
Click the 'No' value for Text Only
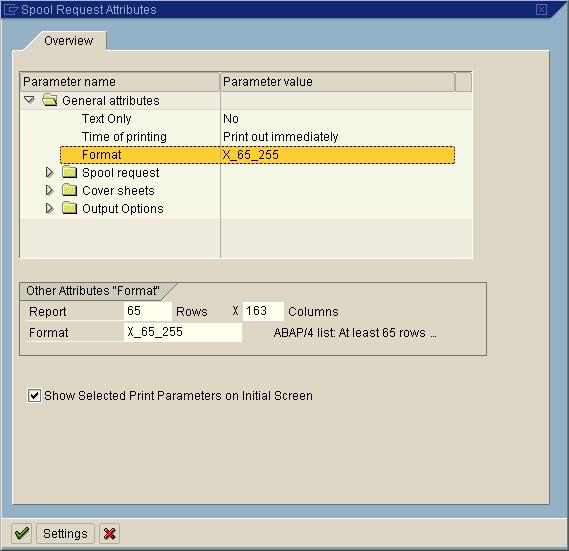[x=231, y=119]
